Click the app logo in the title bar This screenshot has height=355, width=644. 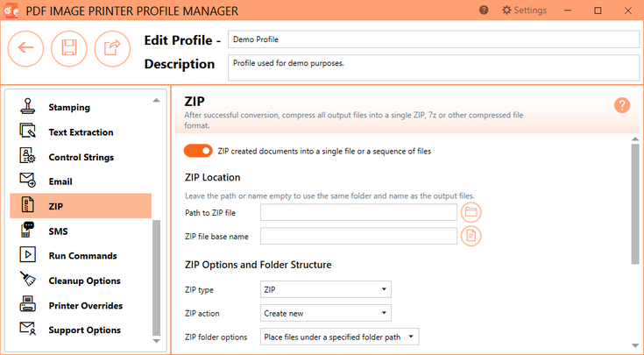(11, 11)
